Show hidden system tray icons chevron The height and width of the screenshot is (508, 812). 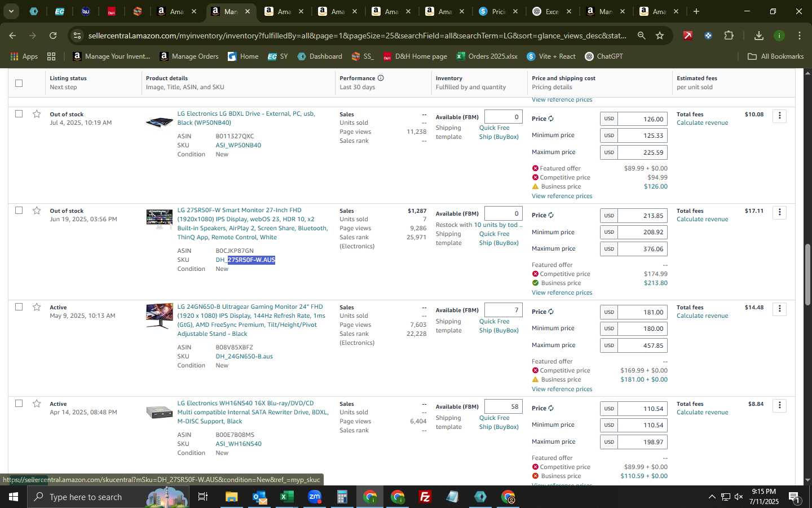(712, 497)
